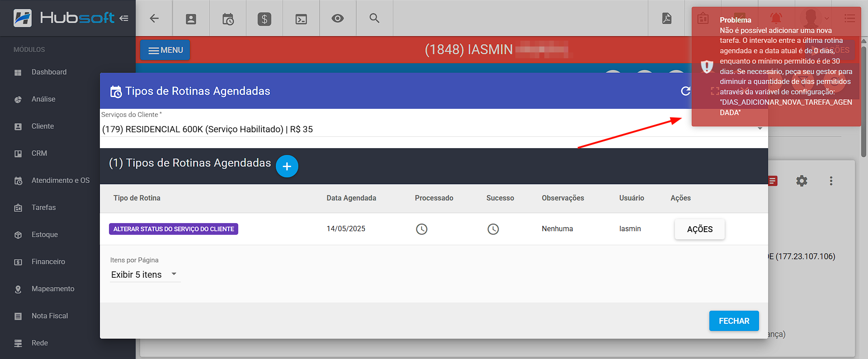The width and height of the screenshot is (868, 359).
Task: Go back using the left arrow
Action: point(154,18)
